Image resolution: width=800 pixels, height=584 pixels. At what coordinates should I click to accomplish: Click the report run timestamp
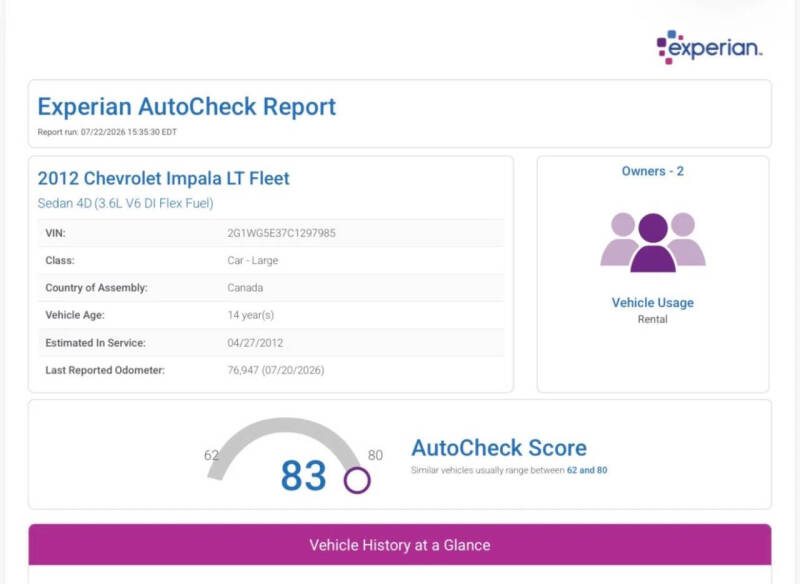(x=107, y=132)
